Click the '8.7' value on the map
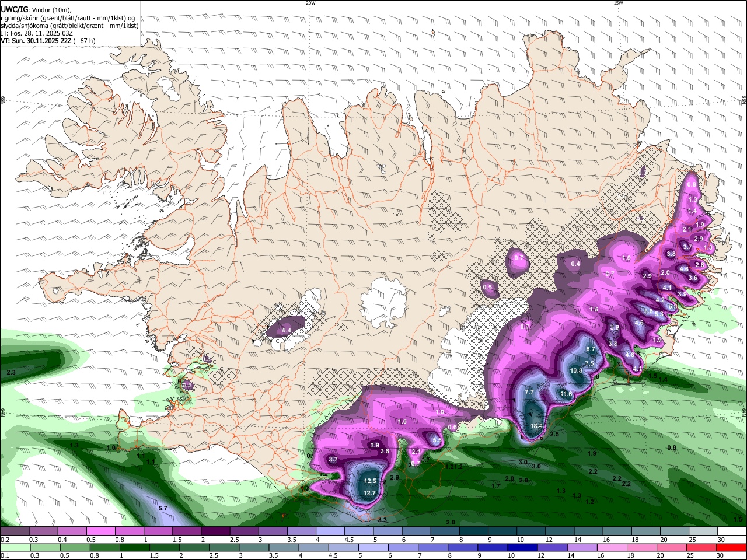 coord(590,349)
